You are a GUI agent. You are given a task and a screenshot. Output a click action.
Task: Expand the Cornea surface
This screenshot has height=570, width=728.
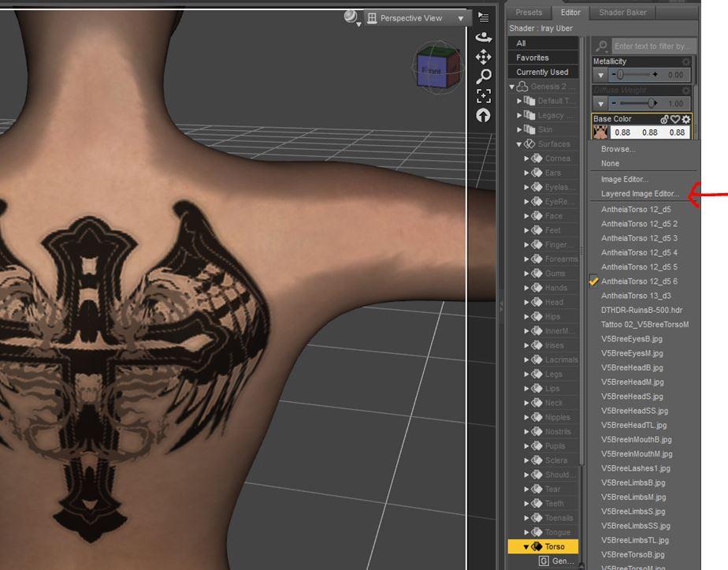click(x=526, y=158)
